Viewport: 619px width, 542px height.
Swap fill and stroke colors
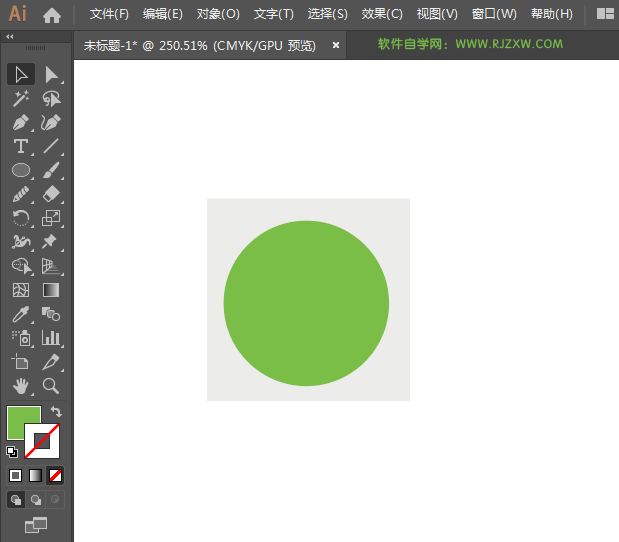56,412
